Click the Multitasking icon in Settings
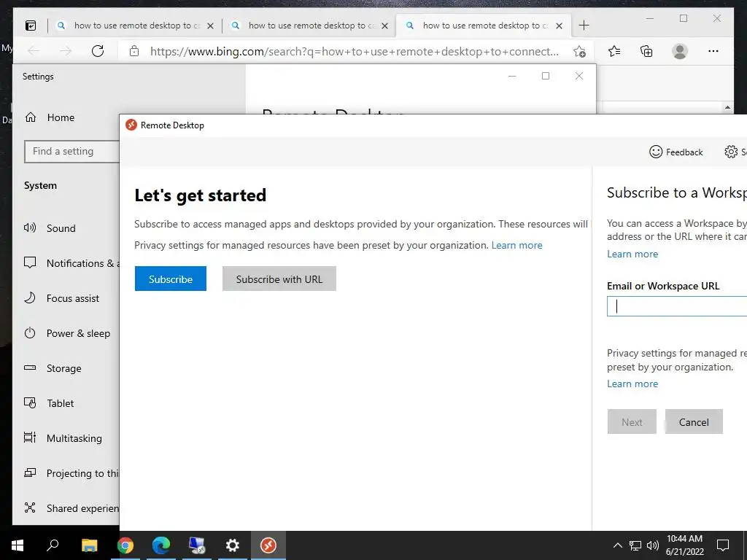Viewport: 747px width, 560px height. tap(30, 437)
